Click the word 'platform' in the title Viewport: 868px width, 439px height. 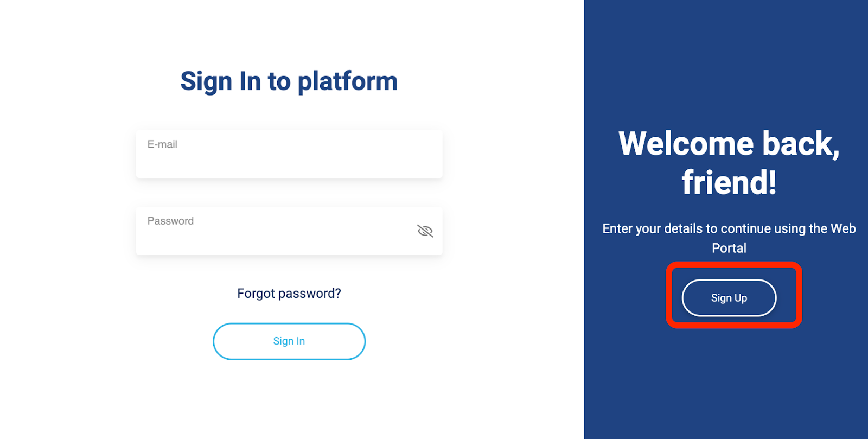point(348,82)
